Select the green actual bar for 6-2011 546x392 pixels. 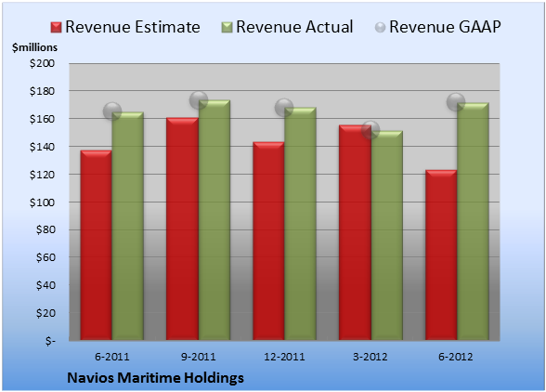click(128, 226)
